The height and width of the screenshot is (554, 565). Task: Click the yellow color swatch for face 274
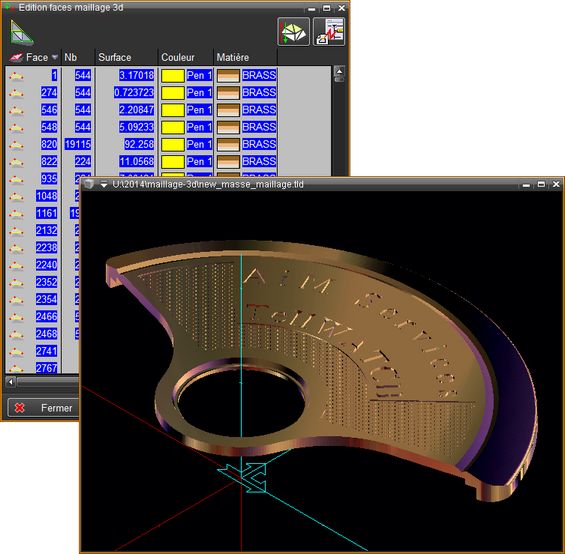point(173,93)
